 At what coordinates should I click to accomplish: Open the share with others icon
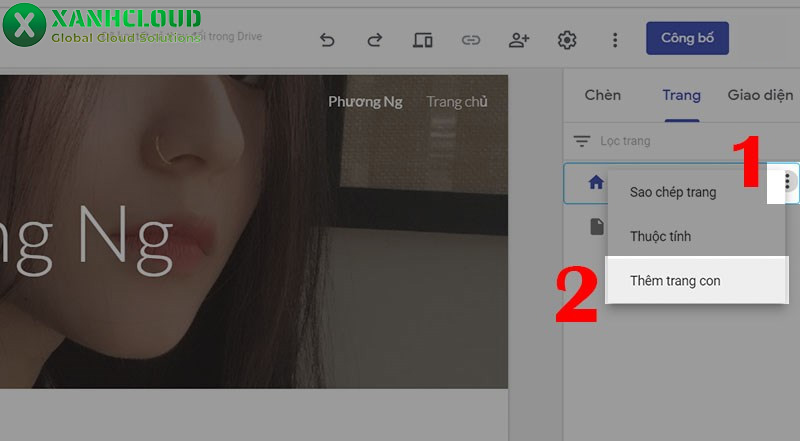pyautogui.click(x=518, y=40)
